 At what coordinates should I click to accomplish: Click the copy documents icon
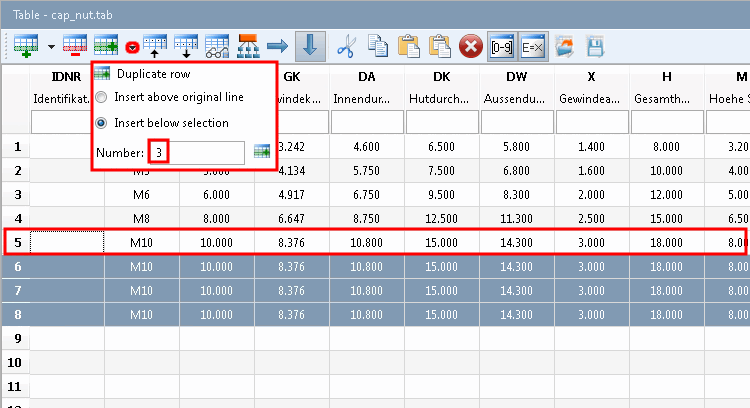(x=378, y=47)
